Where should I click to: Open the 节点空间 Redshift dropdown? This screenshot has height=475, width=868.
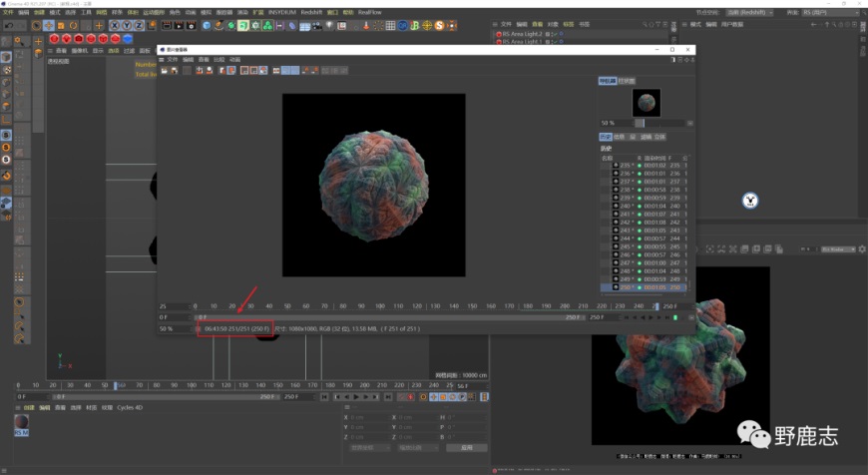tap(749, 12)
